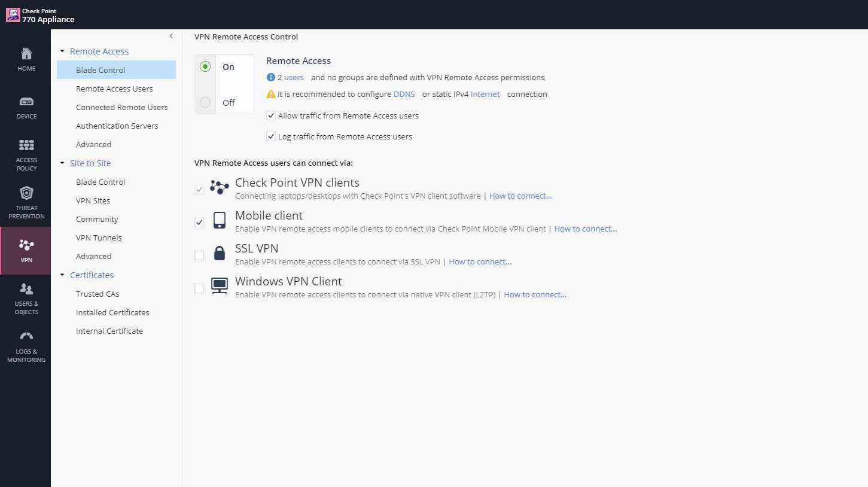Image resolution: width=868 pixels, height=487 pixels.
Task: Open Authentication Servers page
Action: 116,126
